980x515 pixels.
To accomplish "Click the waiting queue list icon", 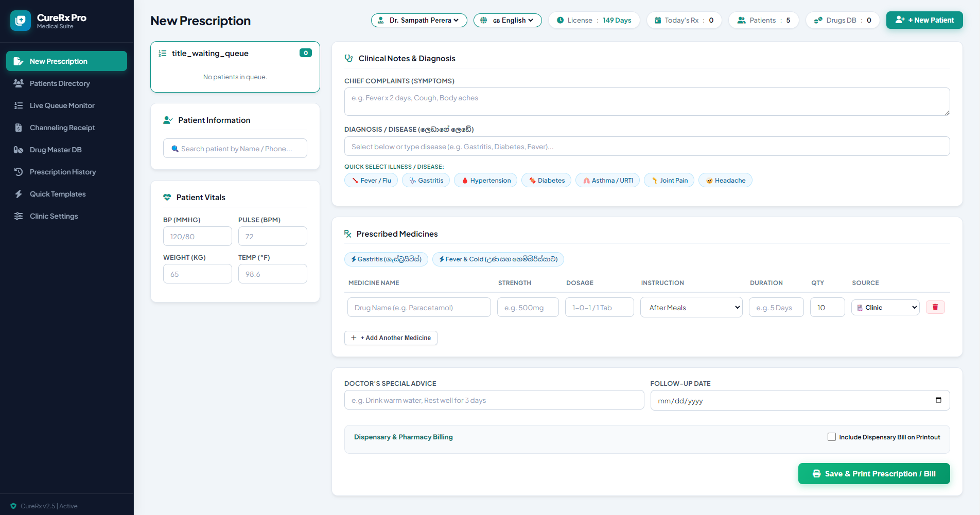I will [x=162, y=53].
